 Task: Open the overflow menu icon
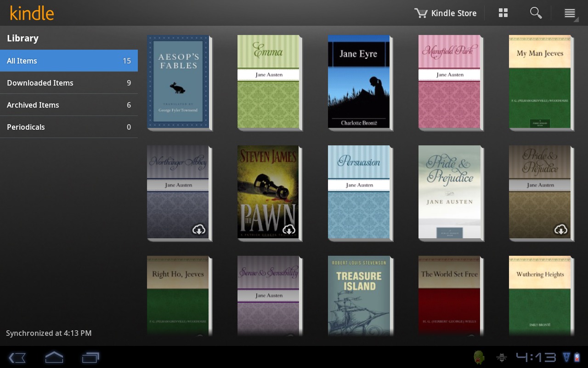coord(570,13)
